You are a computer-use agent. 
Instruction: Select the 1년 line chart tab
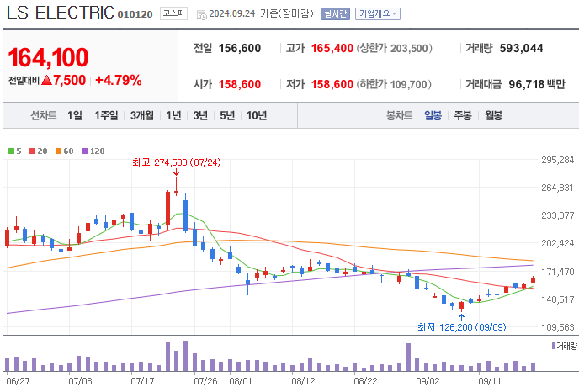point(173,115)
